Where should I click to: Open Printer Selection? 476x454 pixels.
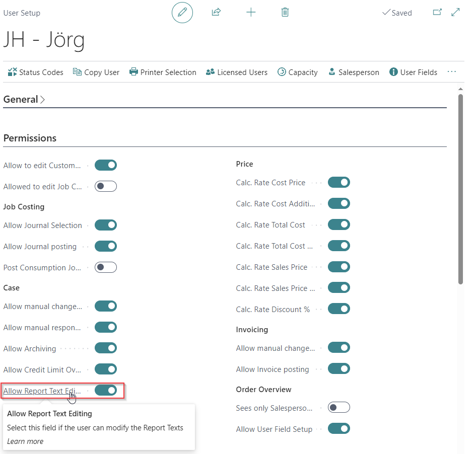point(163,72)
